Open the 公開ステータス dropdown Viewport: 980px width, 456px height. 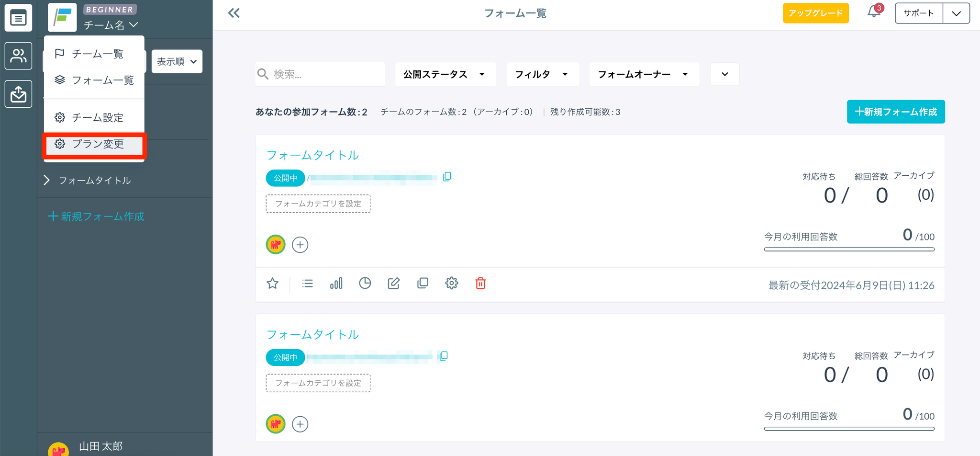pyautogui.click(x=445, y=74)
